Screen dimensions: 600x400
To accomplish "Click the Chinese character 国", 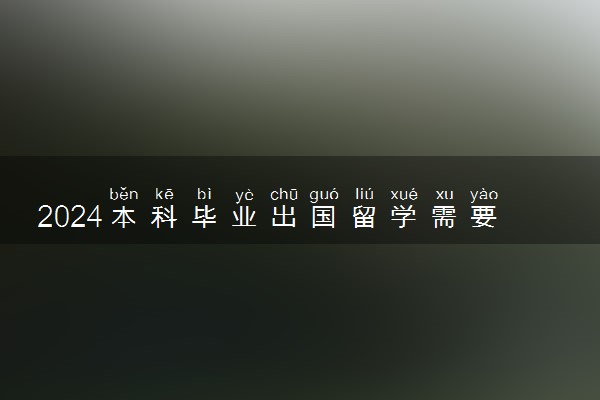I will (324, 217).
